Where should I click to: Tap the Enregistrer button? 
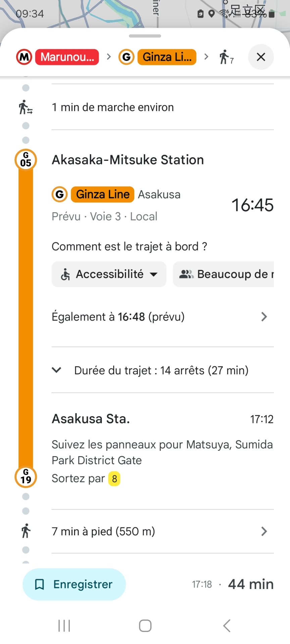74,584
